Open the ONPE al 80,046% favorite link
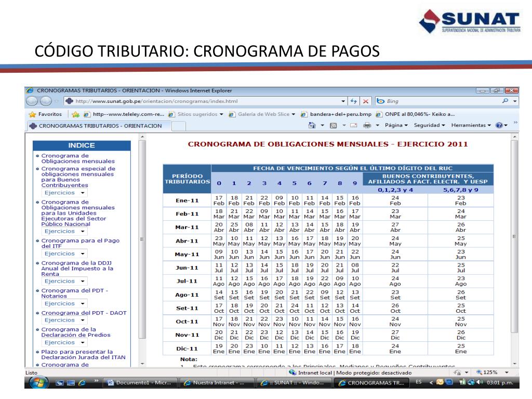 click(415, 114)
